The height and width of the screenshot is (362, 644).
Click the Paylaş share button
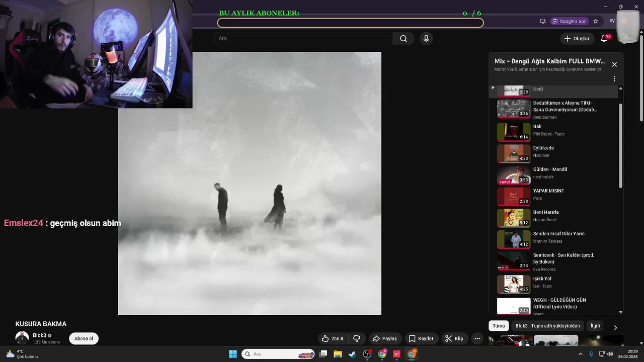point(384,339)
